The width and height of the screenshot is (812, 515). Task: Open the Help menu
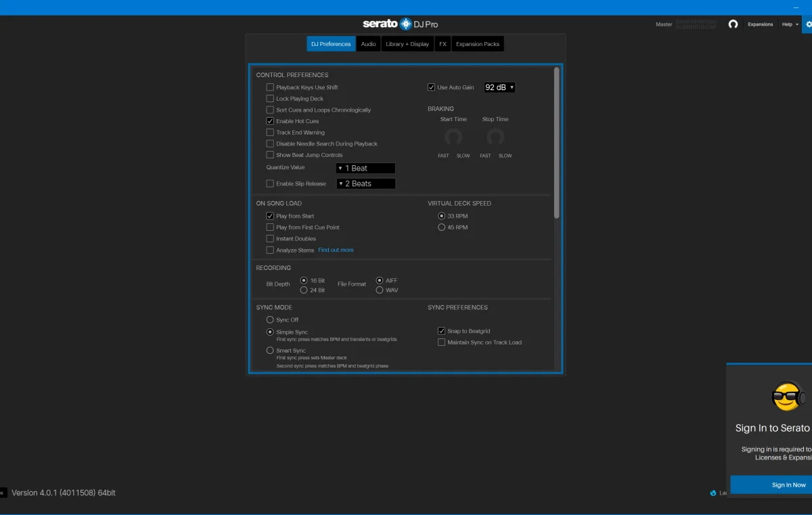[789, 24]
